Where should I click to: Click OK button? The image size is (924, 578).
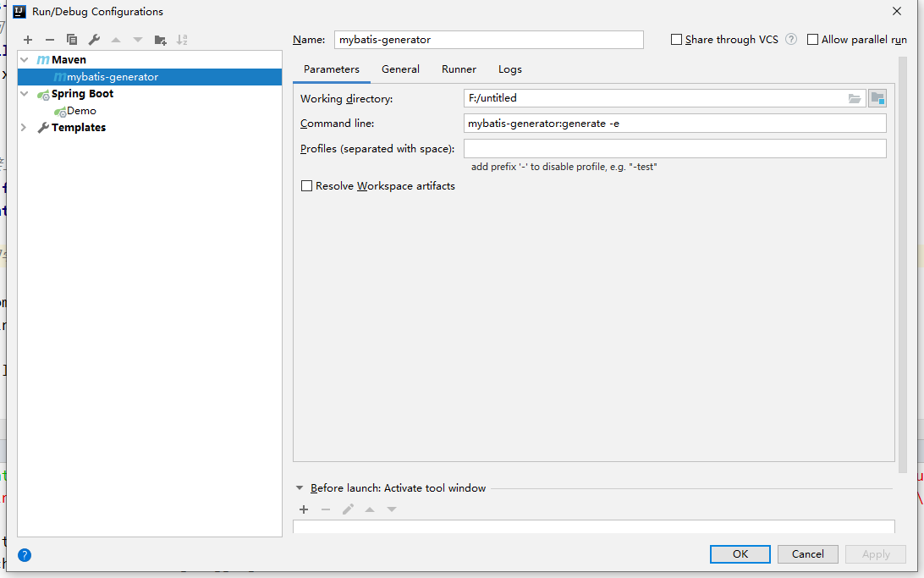pyautogui.click(x=740, y=553)
